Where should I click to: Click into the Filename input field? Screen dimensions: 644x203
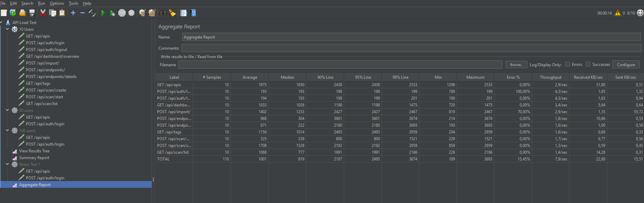tap(340, 65)
